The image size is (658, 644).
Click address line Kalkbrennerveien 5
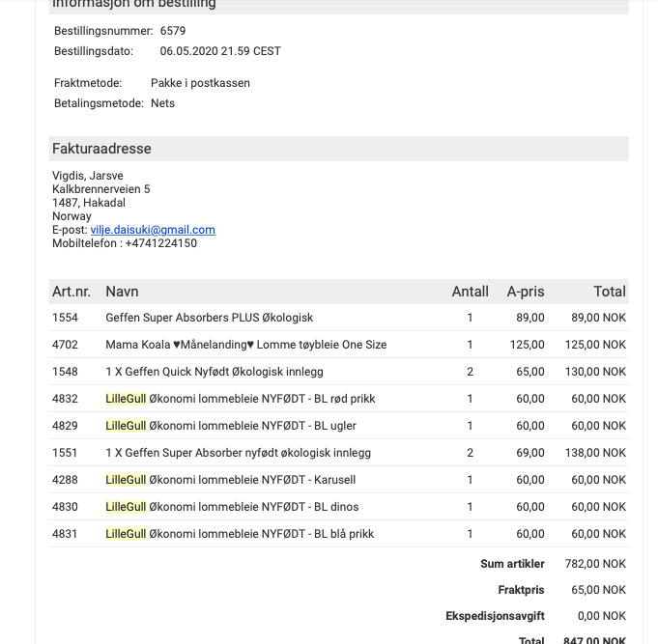tap(101, 189)
